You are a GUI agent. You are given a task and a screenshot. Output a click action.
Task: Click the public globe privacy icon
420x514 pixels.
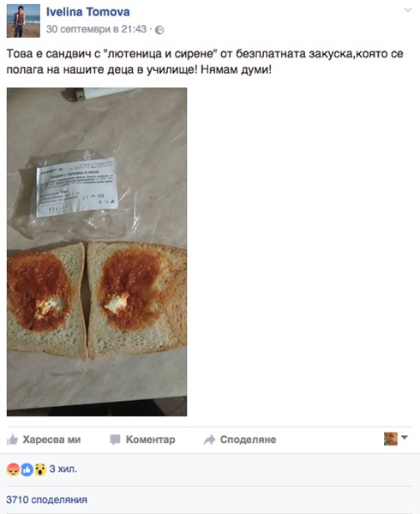click(x=159, y=30)
